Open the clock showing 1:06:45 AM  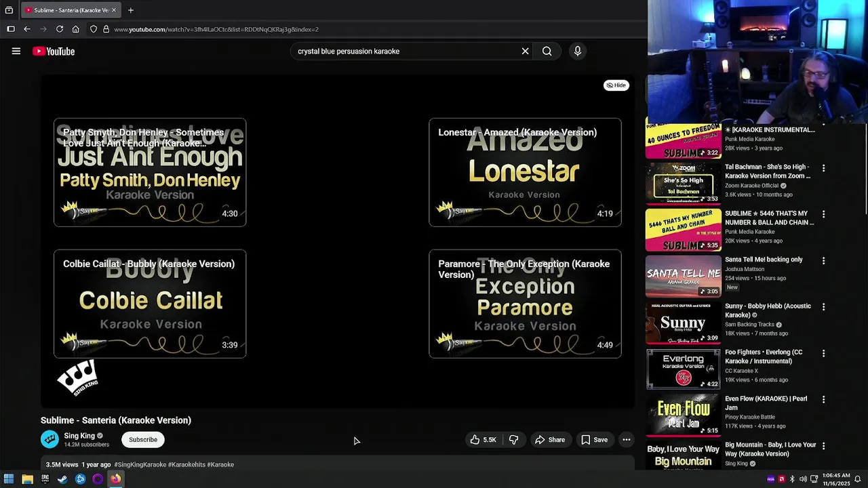835,479
